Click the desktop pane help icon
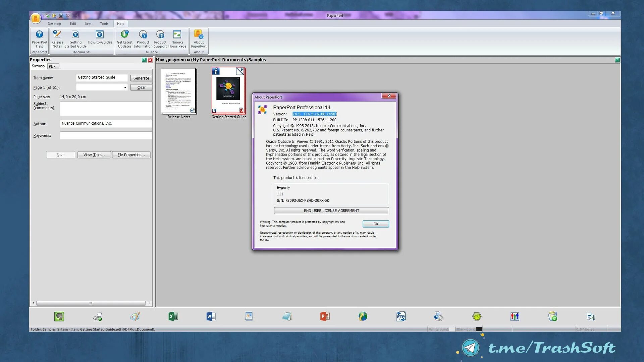 coord(618,60)
